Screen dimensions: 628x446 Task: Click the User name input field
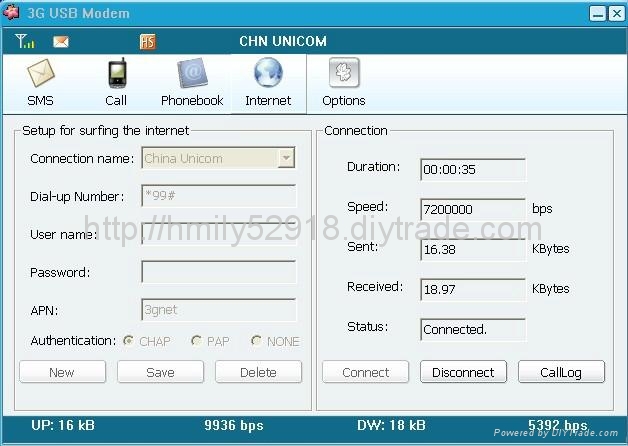coord(219,234)
